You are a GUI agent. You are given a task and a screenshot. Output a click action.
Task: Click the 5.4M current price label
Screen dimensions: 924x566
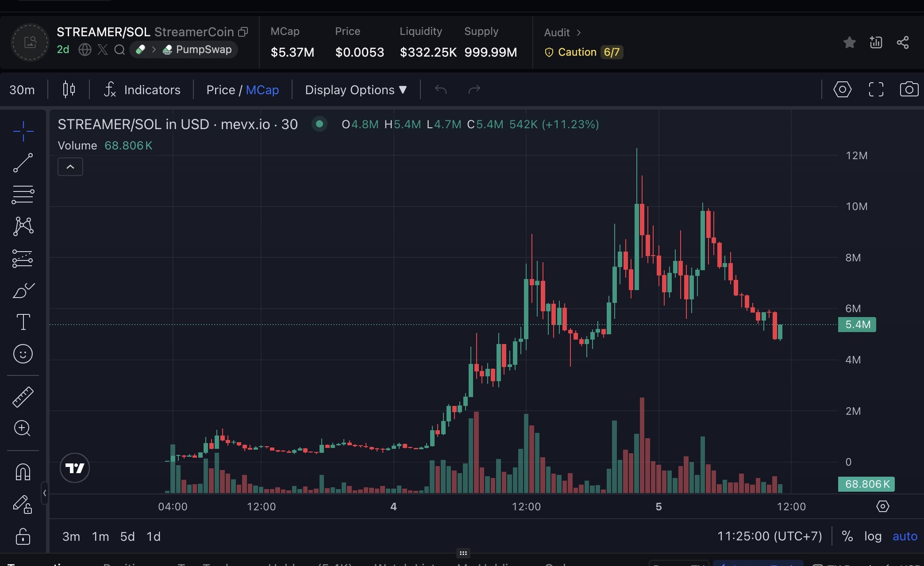(857, 325)
